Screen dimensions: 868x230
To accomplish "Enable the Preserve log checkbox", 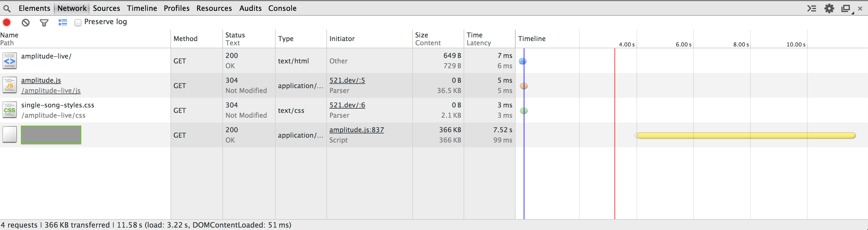I will pyautogui.click(x=78, y=23).
